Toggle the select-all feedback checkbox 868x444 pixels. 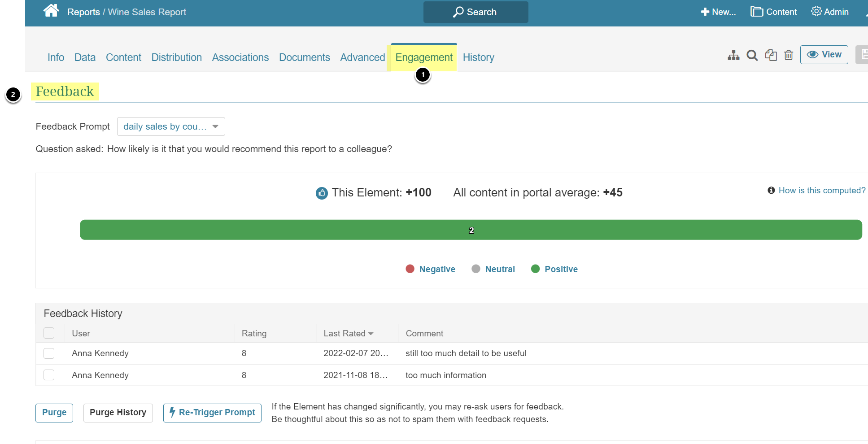pos(49,333)
